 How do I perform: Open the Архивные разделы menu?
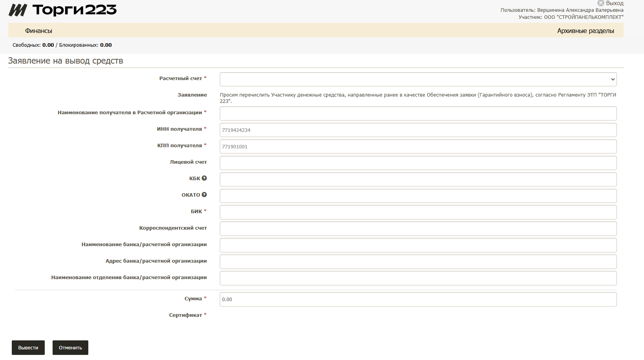click(585, 31)
